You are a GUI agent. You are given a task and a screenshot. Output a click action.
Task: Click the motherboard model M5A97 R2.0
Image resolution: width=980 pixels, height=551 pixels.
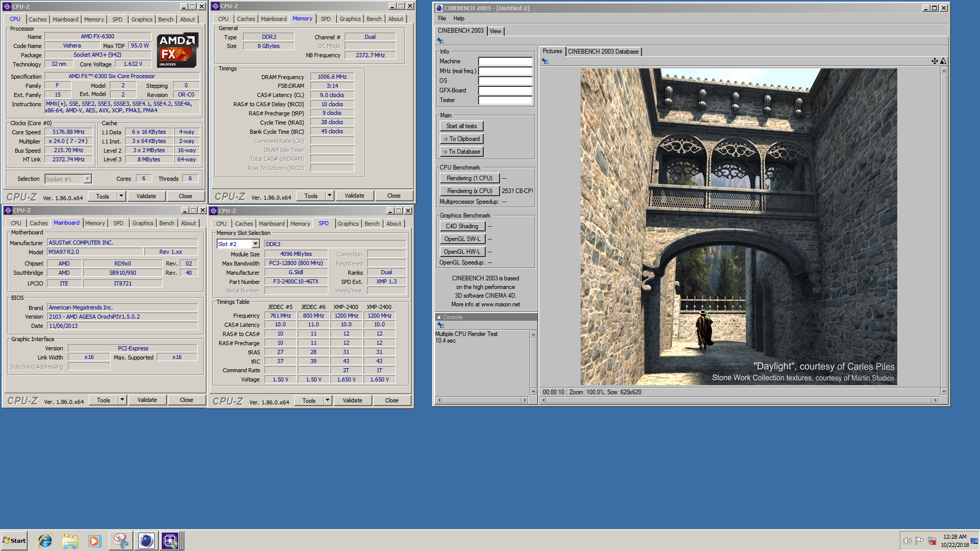pyautogui.click(x=94, y=252)
